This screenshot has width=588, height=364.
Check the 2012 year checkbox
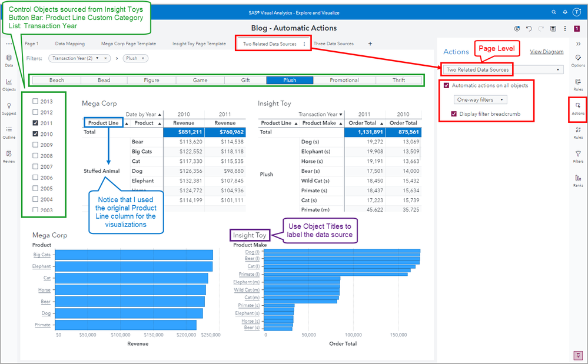(35, 112)
